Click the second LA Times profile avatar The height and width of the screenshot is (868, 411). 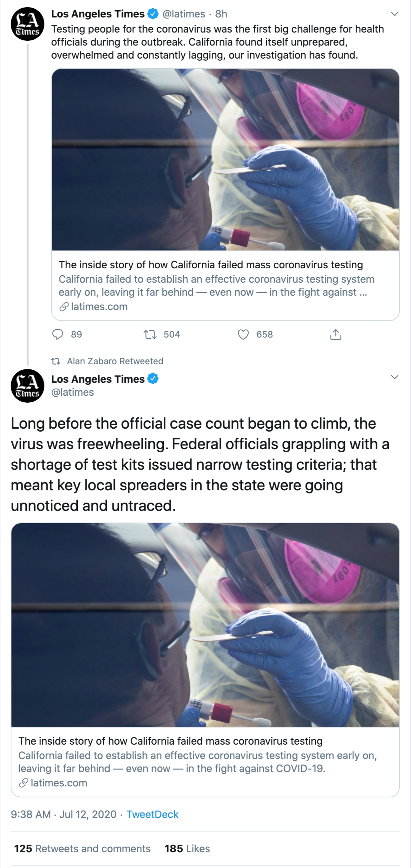[27, 386]
